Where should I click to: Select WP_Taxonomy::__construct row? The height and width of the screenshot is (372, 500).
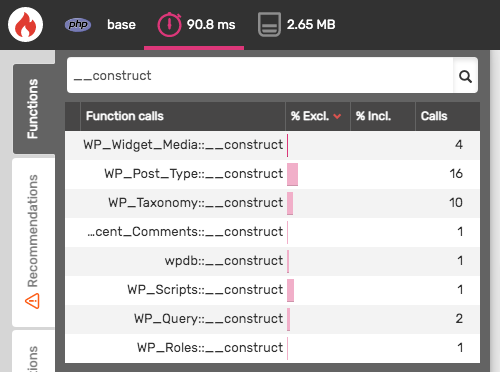point(273,203)
